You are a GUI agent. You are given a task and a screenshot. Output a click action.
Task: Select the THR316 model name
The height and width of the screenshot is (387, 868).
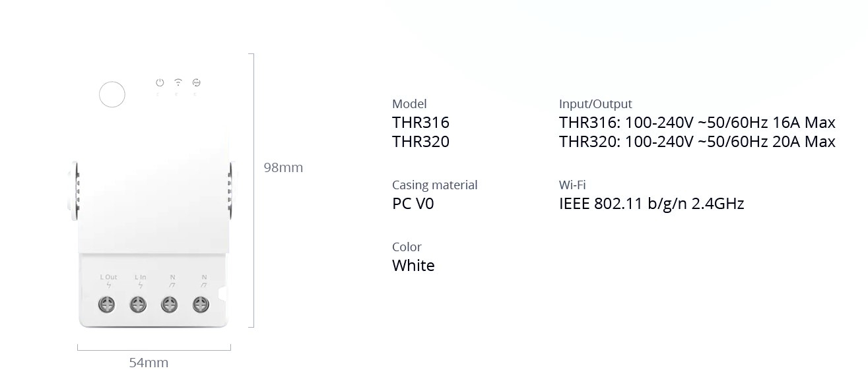(x=420, y=123)
